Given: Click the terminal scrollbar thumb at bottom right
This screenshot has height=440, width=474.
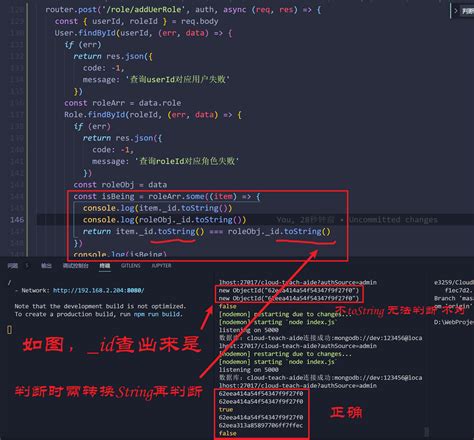Looking at the screenshot, I should pos(427,432).
